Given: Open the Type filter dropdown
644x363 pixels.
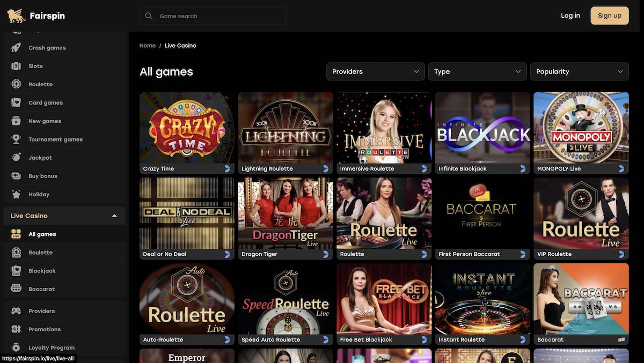Looking at the screenshot, I should 477,71.
